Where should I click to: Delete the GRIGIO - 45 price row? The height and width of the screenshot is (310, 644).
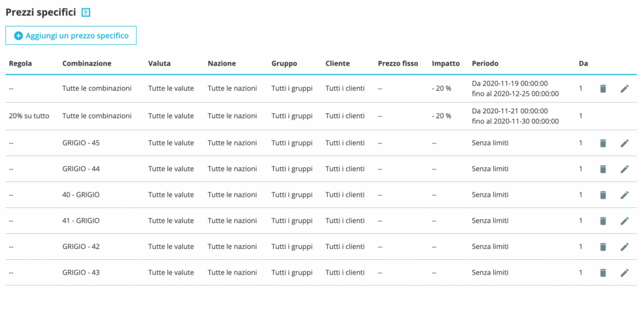[x=603, y=143]
